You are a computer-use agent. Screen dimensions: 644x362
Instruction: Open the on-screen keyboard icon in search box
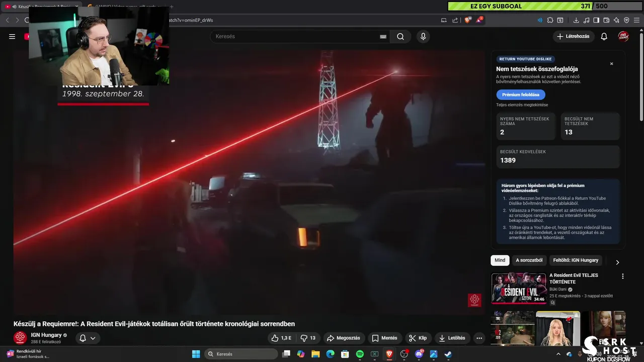tap(383, 36)
